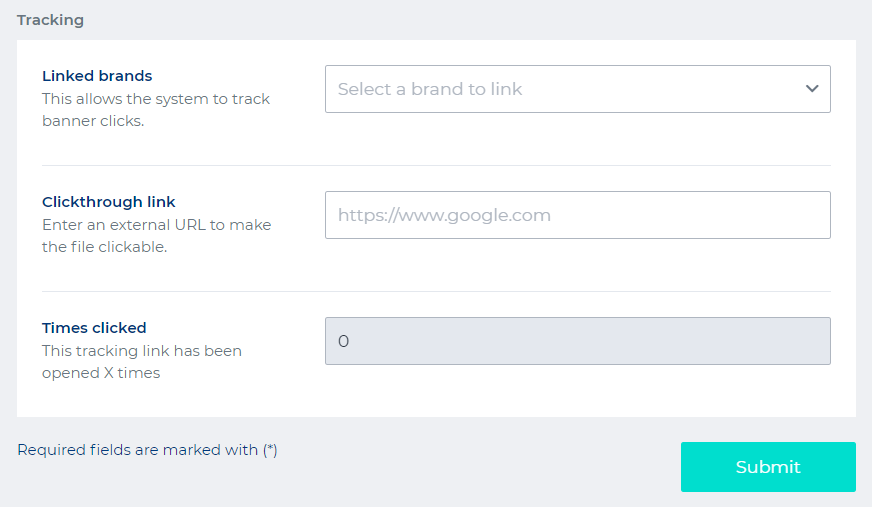Click the 'Required fields are marked with' note
This screenshot has height=507, width=872.
click(137, 450)
